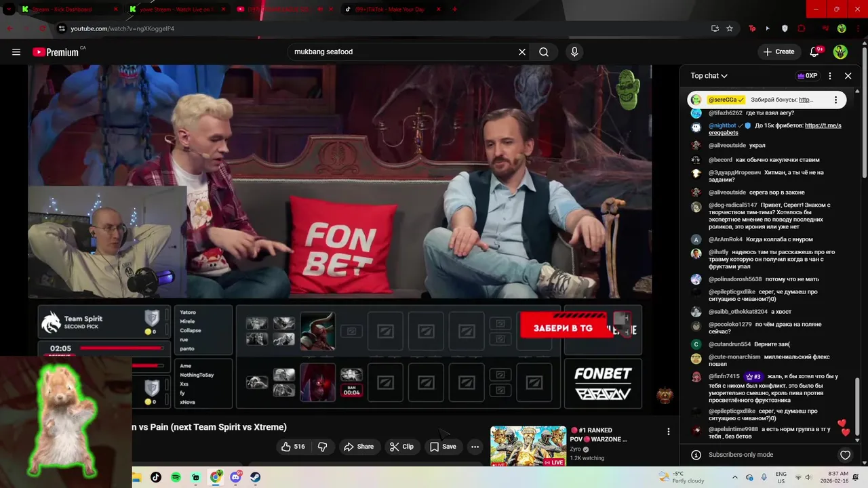Open options for pinned sereGGa message

(835, 100)
